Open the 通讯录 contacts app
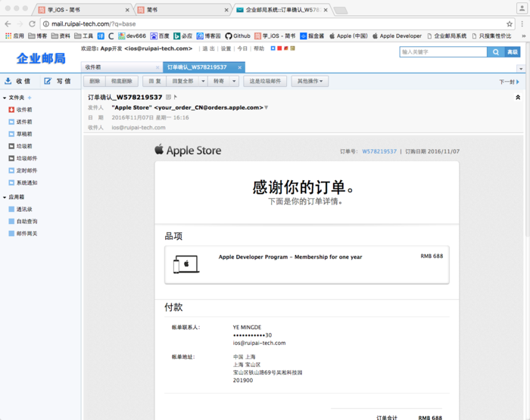The image size is (530, 420). 20,209
